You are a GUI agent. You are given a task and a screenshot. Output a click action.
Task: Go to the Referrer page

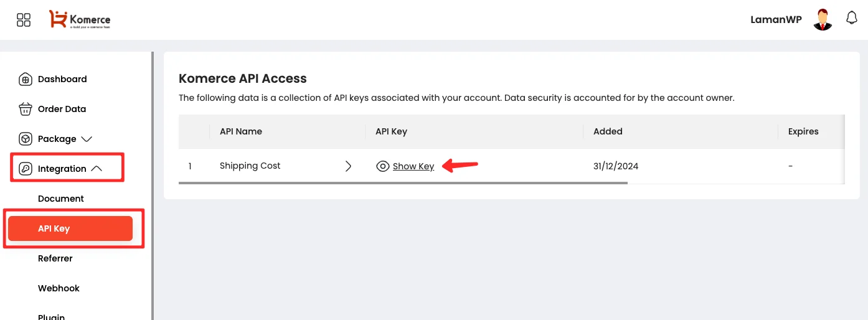55,258
